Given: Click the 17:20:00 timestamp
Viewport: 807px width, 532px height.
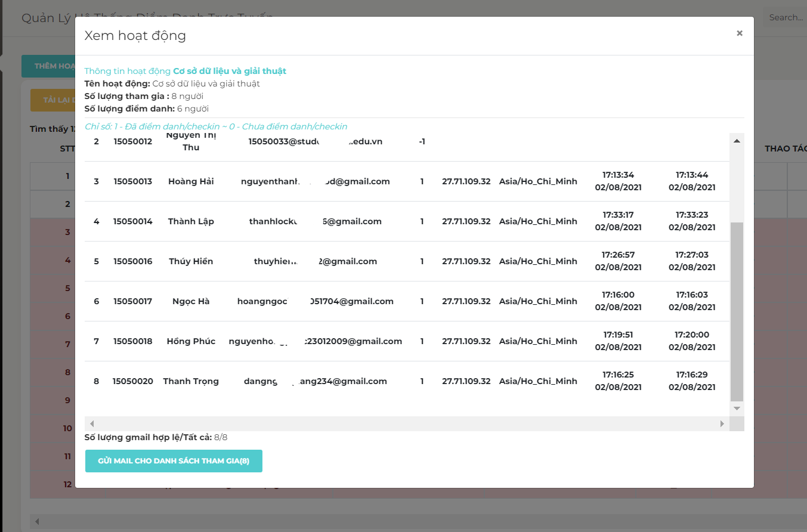Looking at the screenshot, I should (x=692, y=335).
